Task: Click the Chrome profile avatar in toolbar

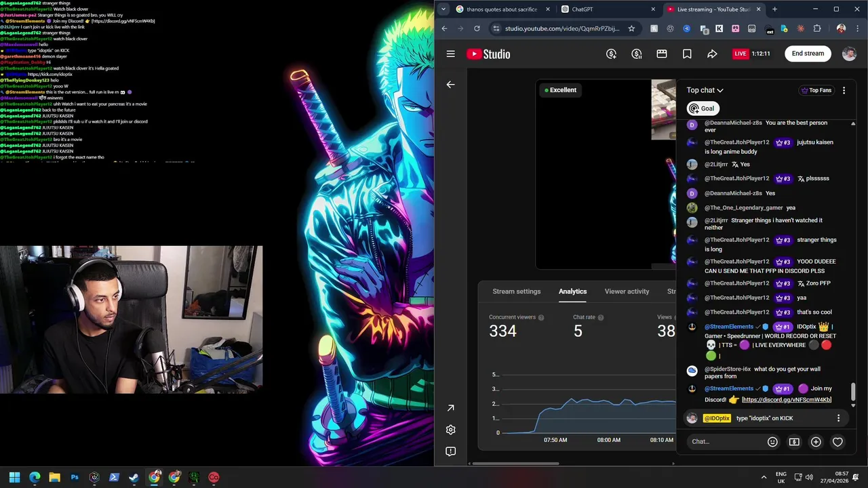Action: pos(841,28)
